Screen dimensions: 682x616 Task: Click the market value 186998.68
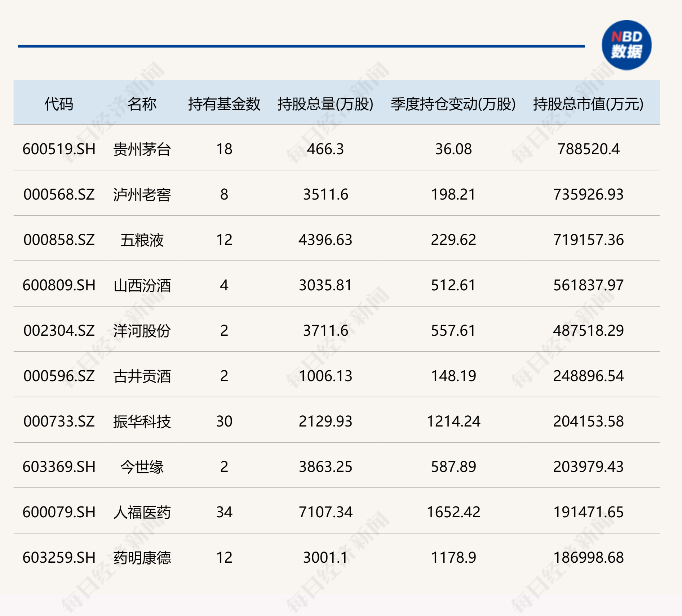[x=588, y=557]
